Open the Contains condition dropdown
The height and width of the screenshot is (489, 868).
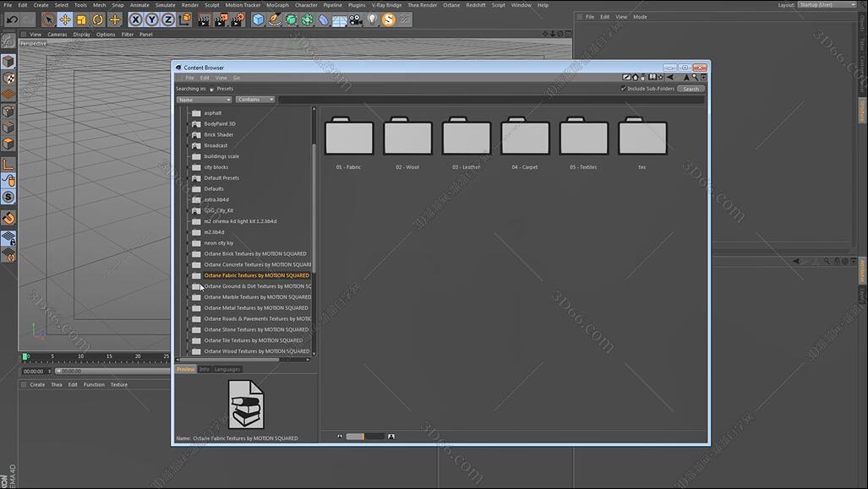point(254,100)
